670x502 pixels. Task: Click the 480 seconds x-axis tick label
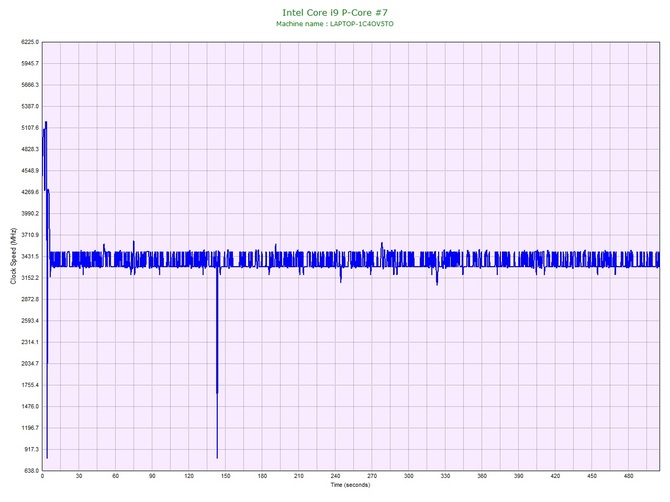coord(629,476)
